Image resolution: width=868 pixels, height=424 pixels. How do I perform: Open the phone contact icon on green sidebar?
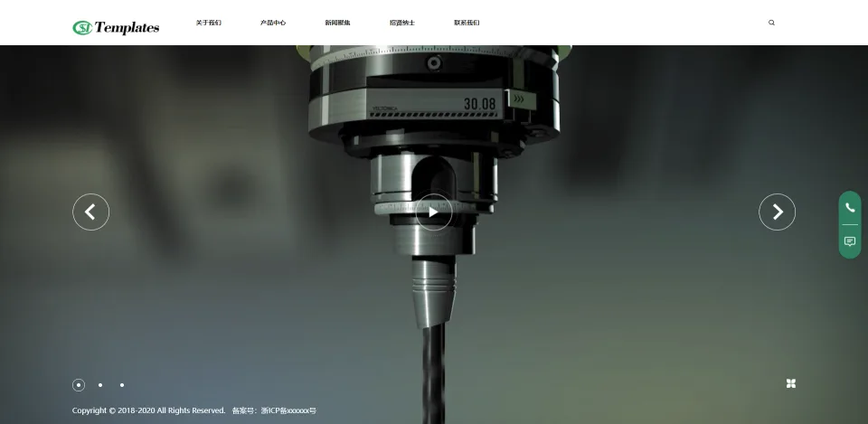[850, 208]
